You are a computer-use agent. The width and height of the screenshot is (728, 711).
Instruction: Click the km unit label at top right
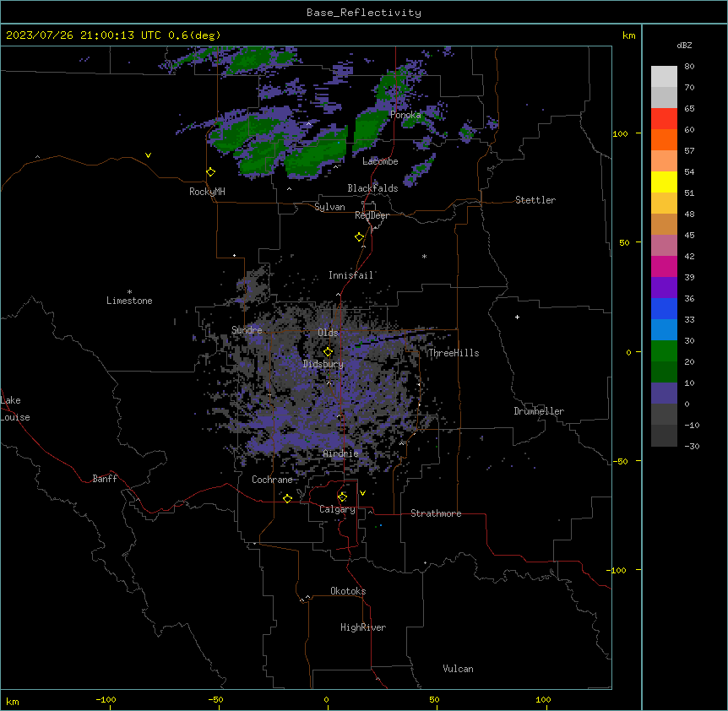coord(629,35)
